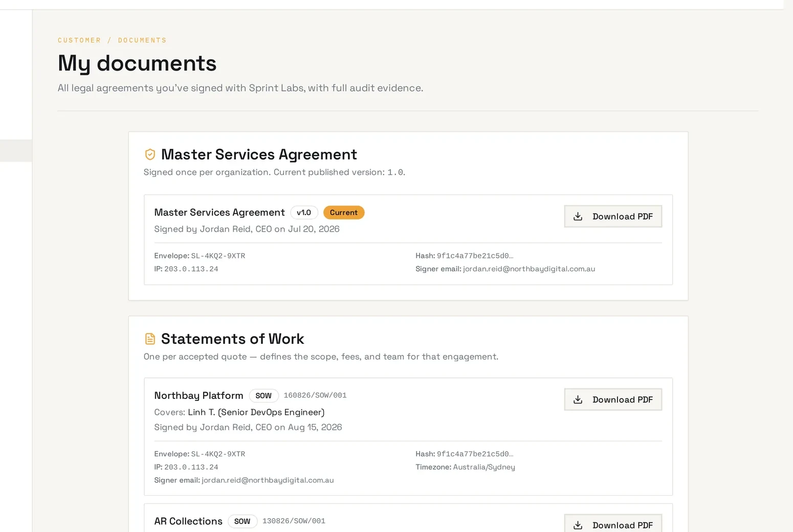Click the Northbay Platform card title
This screenshot has width=793, height=532.
pos(199,395)
